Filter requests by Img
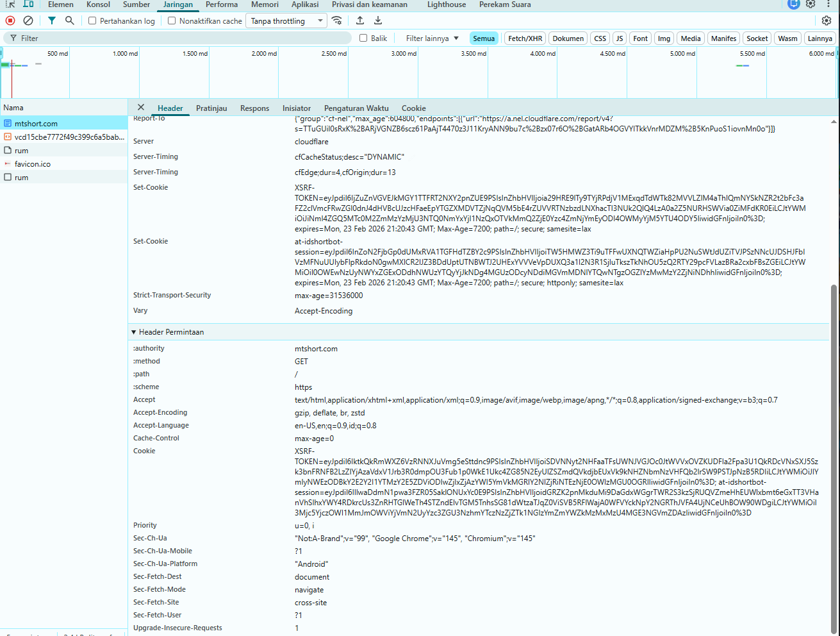This screenshot has width=840, height=636. pos(664,38)
